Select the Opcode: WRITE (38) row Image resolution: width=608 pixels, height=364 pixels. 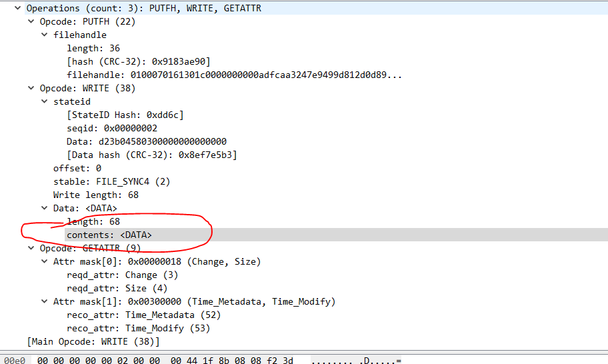tap(87, 89)
